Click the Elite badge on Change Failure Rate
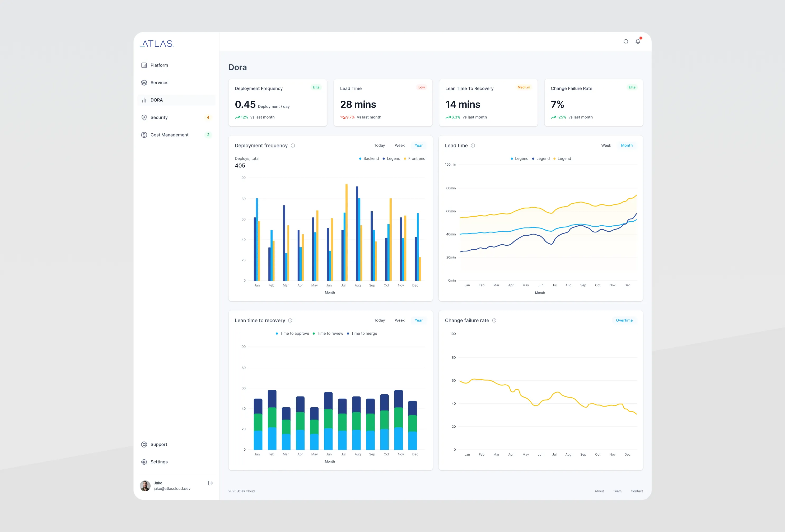 point(632,87)
